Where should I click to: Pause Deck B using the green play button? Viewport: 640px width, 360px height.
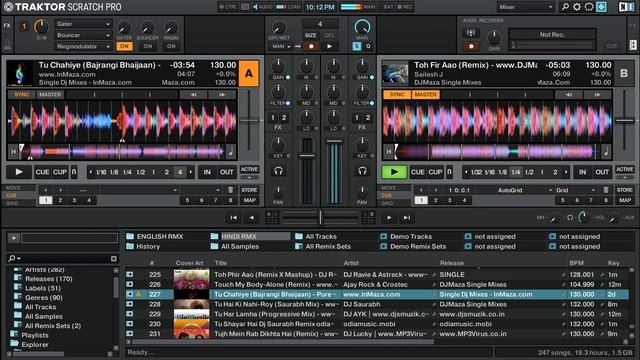(x=394, y=172)
